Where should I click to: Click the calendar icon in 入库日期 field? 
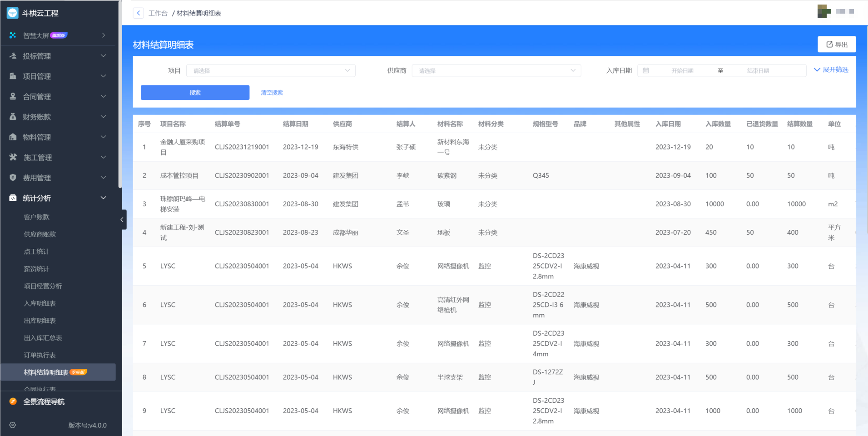(646, 71)
